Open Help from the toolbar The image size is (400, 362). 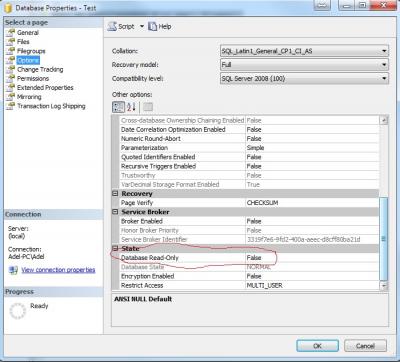point(160,26)
